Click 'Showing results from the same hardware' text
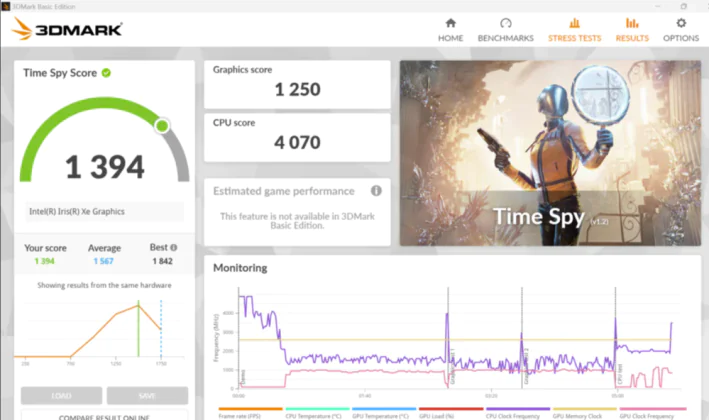Screen dimensions: 709x420 point(104,285)
